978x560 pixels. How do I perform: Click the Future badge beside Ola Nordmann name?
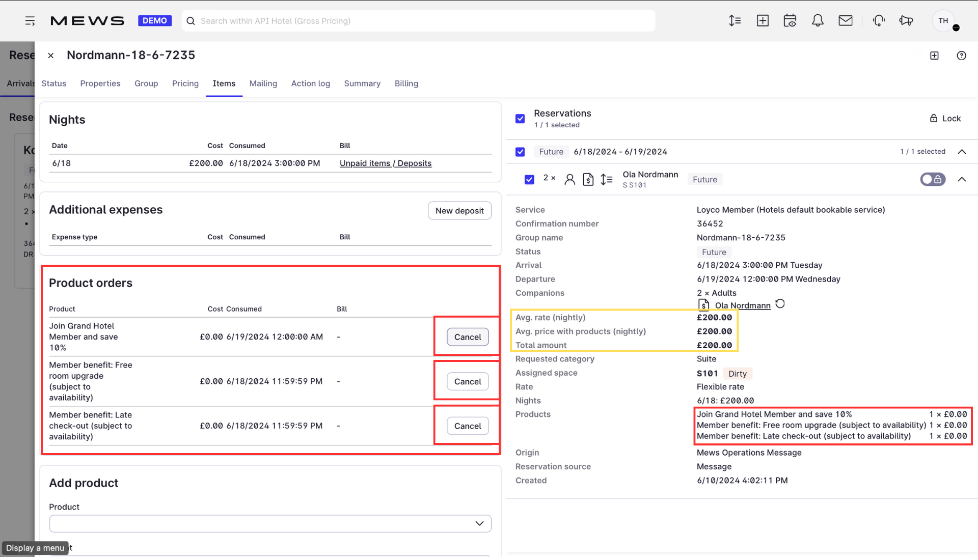(704, 180)
